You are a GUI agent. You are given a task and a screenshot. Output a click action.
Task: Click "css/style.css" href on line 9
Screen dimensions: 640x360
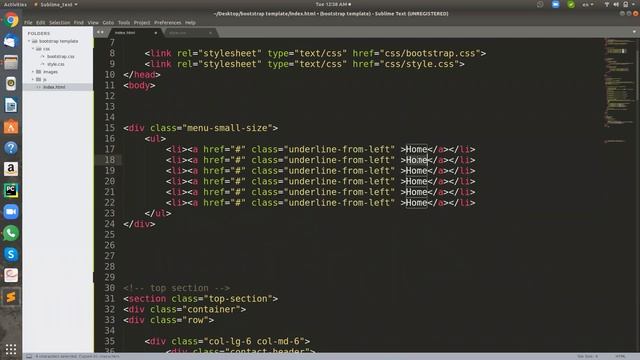coord(420,64)
